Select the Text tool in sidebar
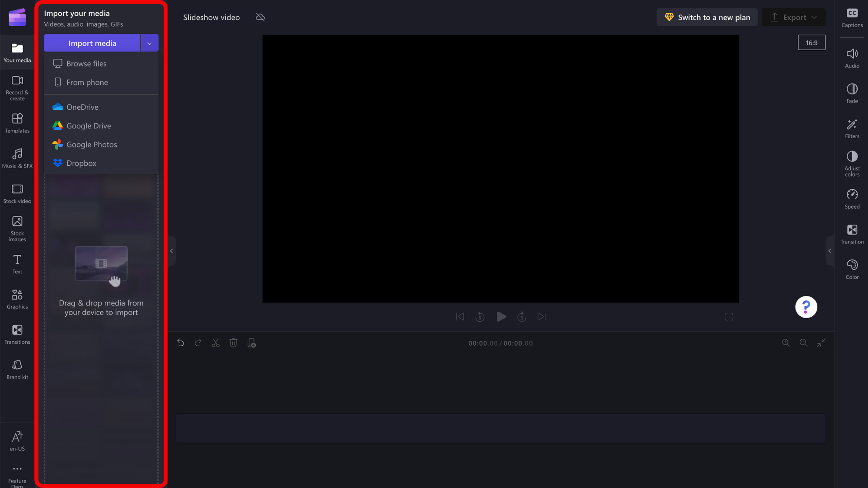The image size is (868, 488). click(x=17, y=264)
